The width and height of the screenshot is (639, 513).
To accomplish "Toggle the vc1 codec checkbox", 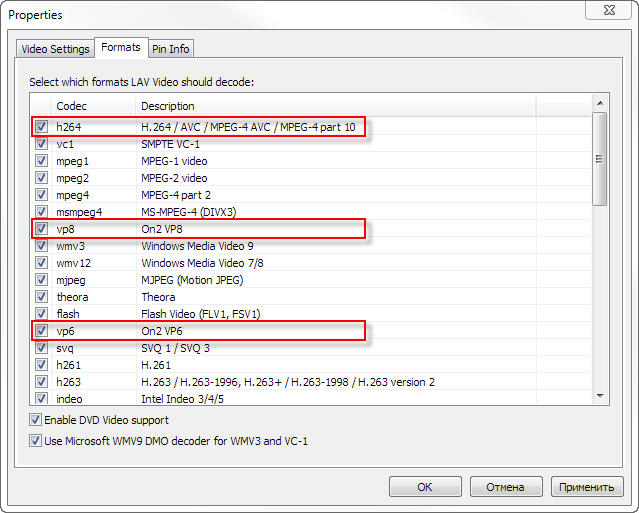I will (41, 144).
